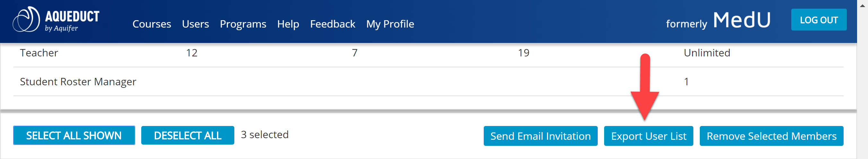Click the formerly MedU branding text
The height and width of the screenshot is (159, 868).
[x=718, y=20]
